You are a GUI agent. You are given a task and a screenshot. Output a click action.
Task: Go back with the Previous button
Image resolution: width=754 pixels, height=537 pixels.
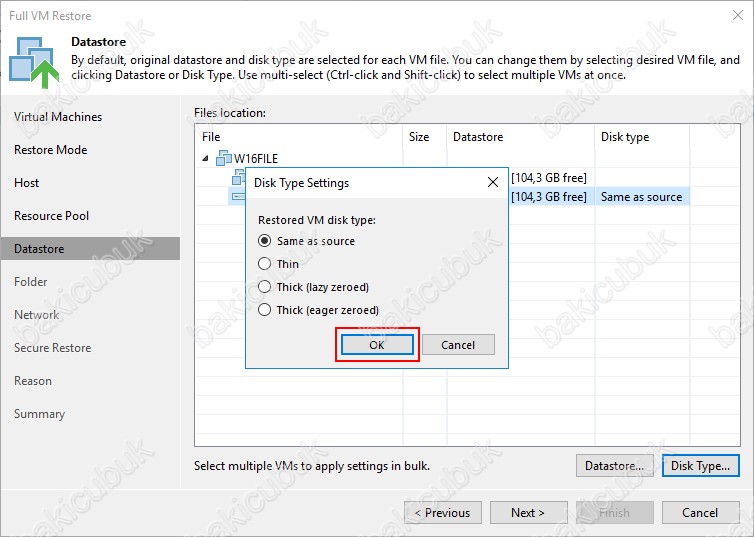click(x=443, y=512)
